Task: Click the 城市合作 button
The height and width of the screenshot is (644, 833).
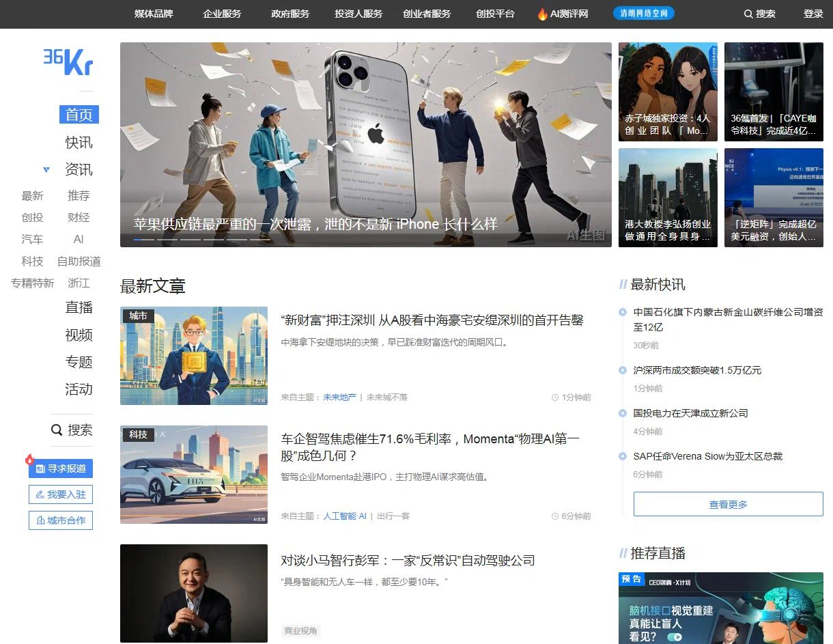Action: click(61, 520)
